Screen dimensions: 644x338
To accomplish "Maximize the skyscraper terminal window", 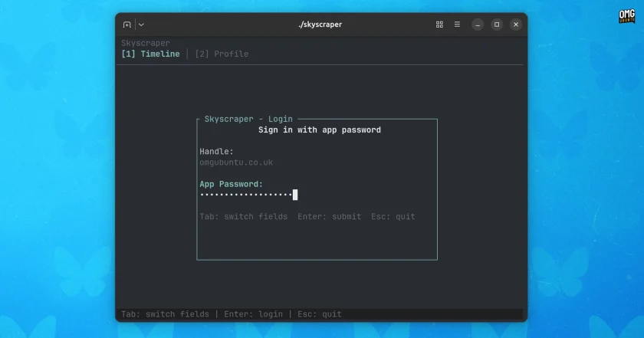I will click(497, 25).
